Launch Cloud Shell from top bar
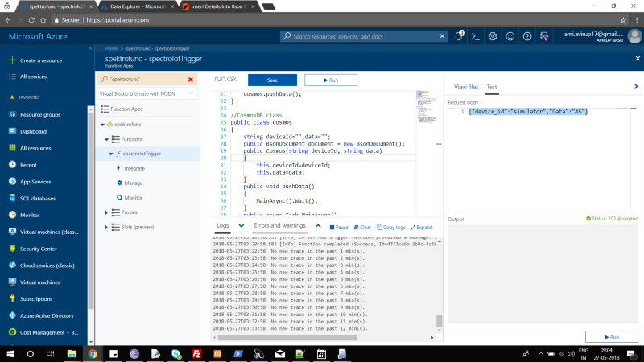644x362 pixels. coord(476,36)
